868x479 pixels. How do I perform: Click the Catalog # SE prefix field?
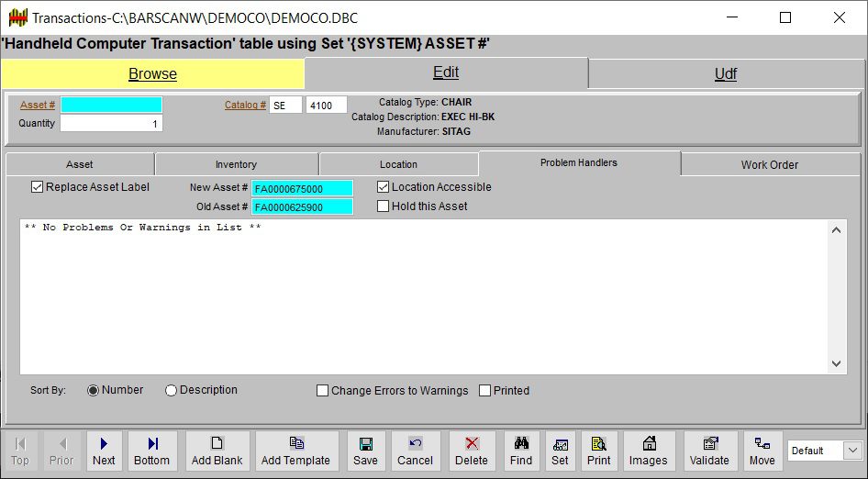click(285, 105)
